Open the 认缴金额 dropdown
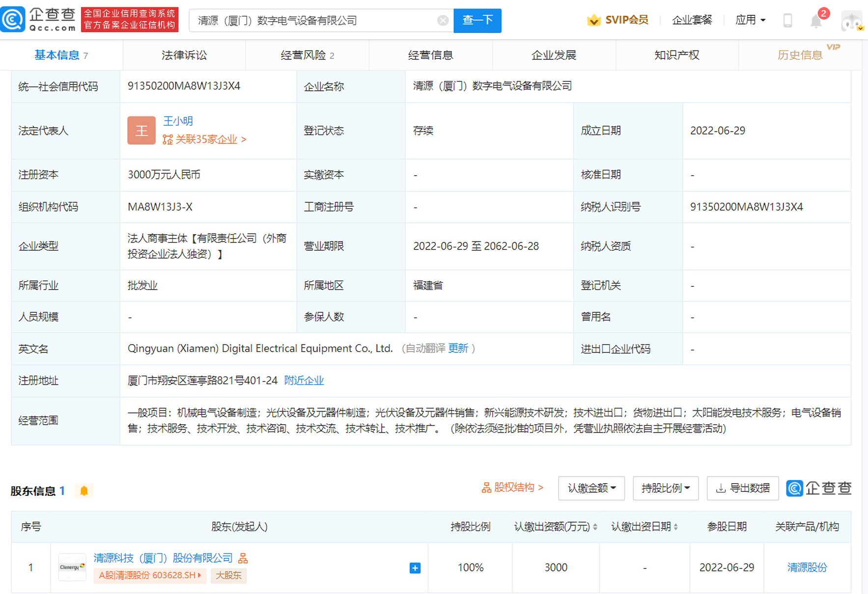The width and height of the screenshot is (868, 594). coord(591,488)
